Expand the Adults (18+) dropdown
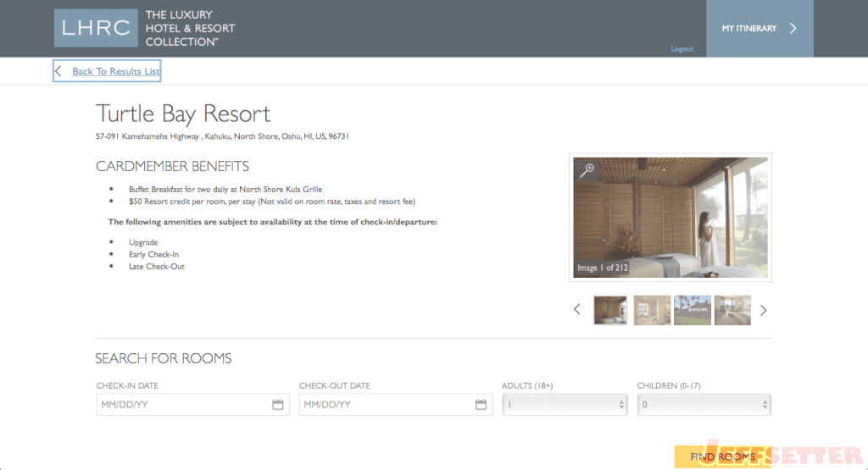This screenshot has width=868, height=470. (565, 405)
